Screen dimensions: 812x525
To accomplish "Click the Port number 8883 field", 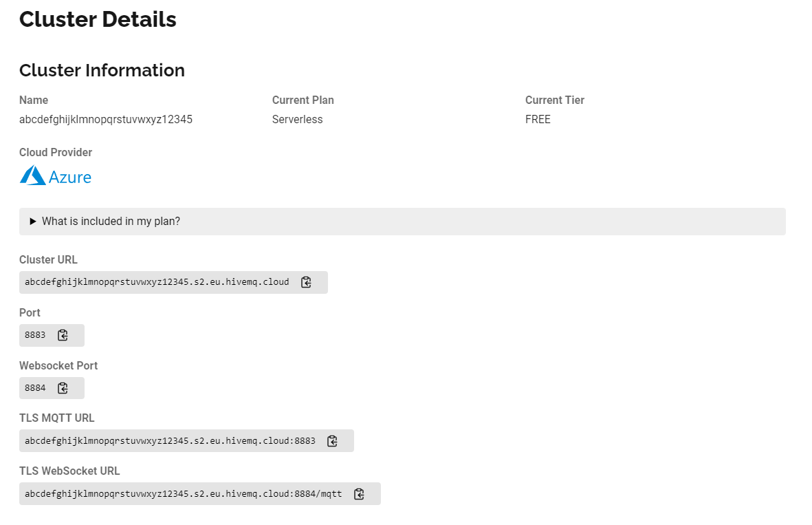I will tap(35, 335).
